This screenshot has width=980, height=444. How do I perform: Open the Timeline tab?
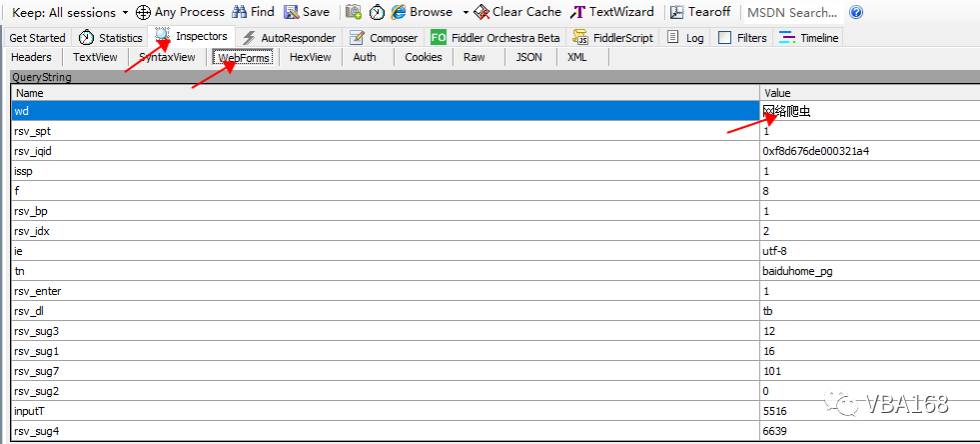[809, 38]
